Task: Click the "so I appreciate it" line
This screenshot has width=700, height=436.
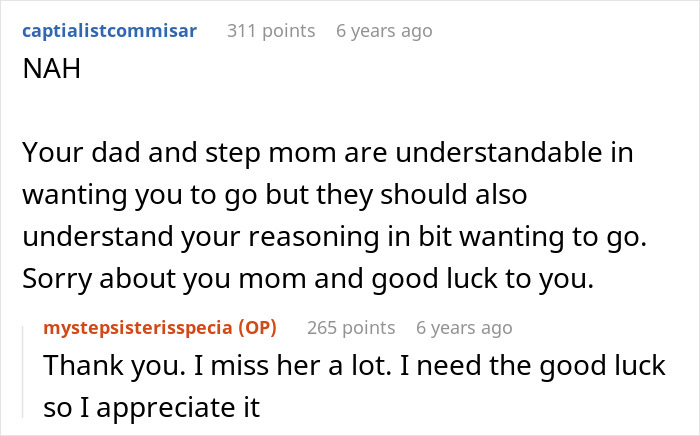Action: (151, 406)
